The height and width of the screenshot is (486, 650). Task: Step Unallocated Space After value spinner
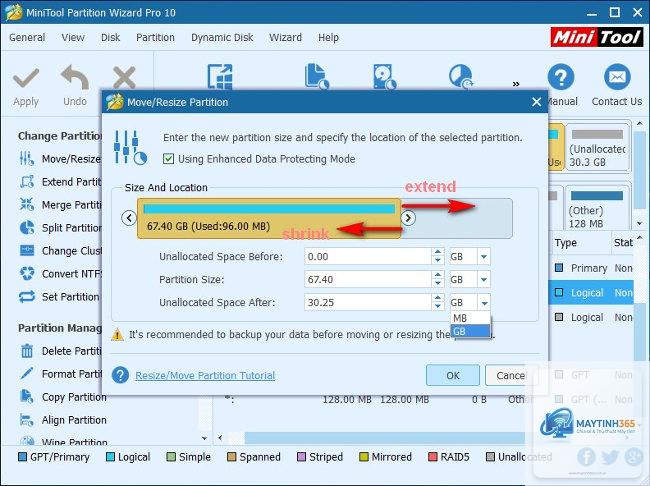[x=437, y=303]
